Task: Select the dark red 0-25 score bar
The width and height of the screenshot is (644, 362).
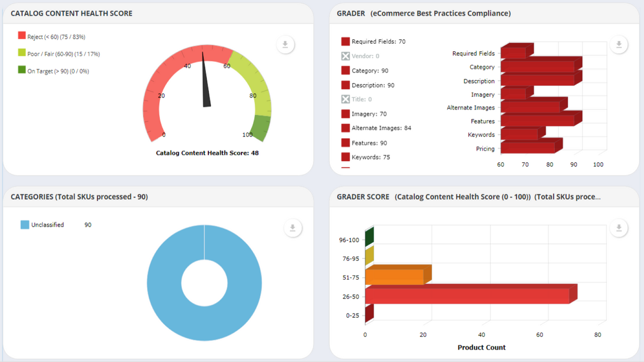Action: pos(369,314)
